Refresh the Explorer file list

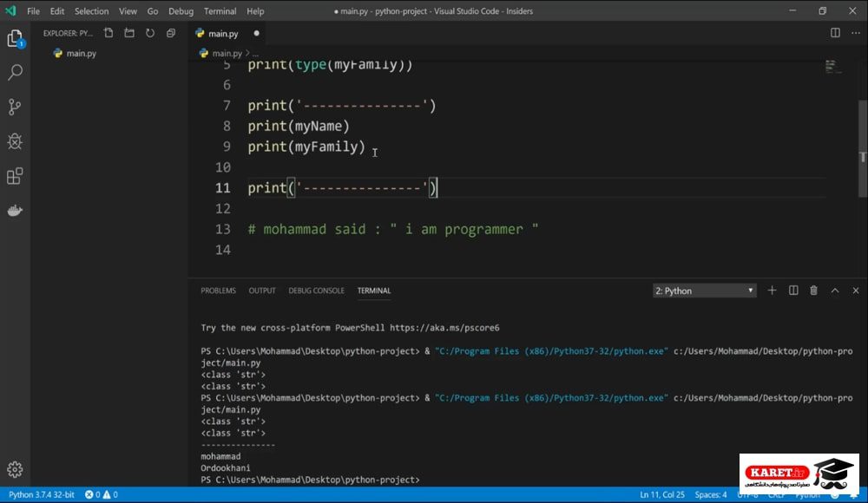(x=150, y=33)
